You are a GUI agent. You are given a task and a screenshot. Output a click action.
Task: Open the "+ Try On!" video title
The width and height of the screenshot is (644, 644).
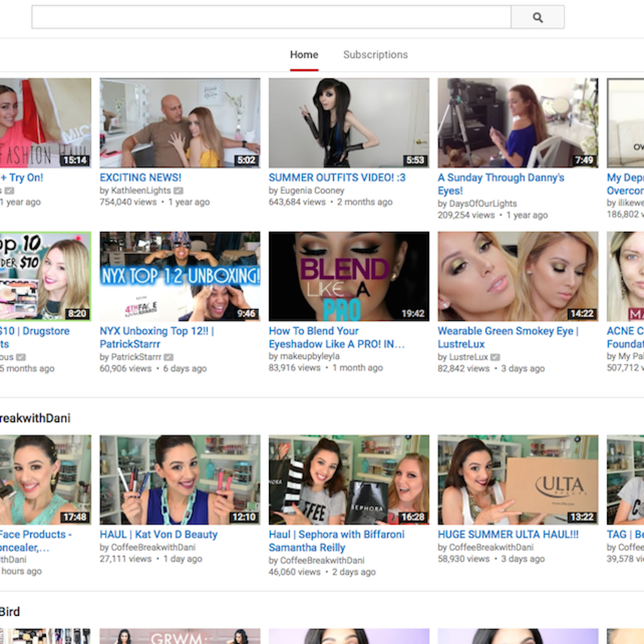click(22, 177)
